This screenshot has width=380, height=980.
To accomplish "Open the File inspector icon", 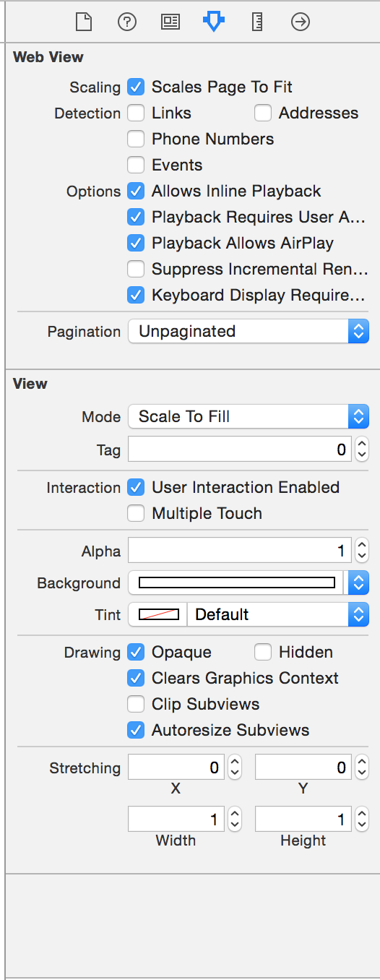I will tap(84, 22).
